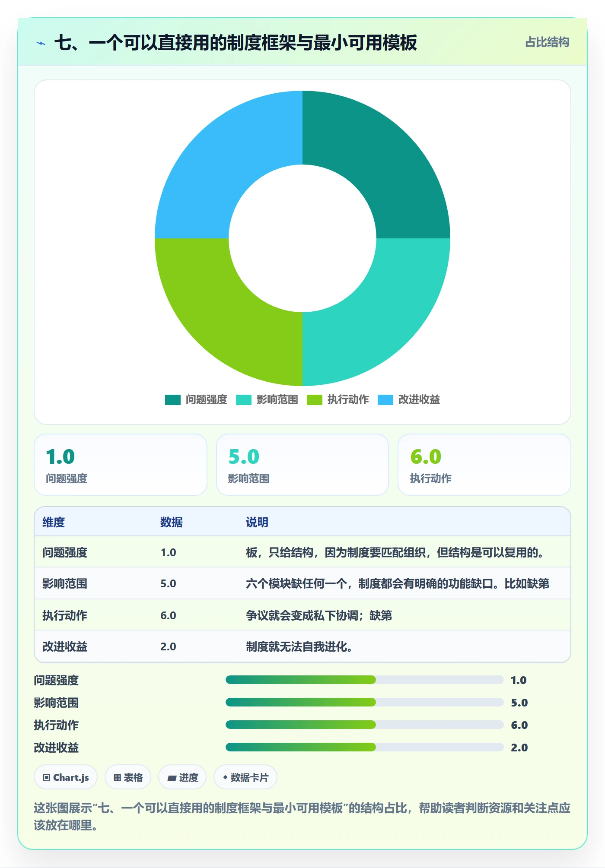
Task: Click the 说明 column header
Action: click(x=257, y=522)
